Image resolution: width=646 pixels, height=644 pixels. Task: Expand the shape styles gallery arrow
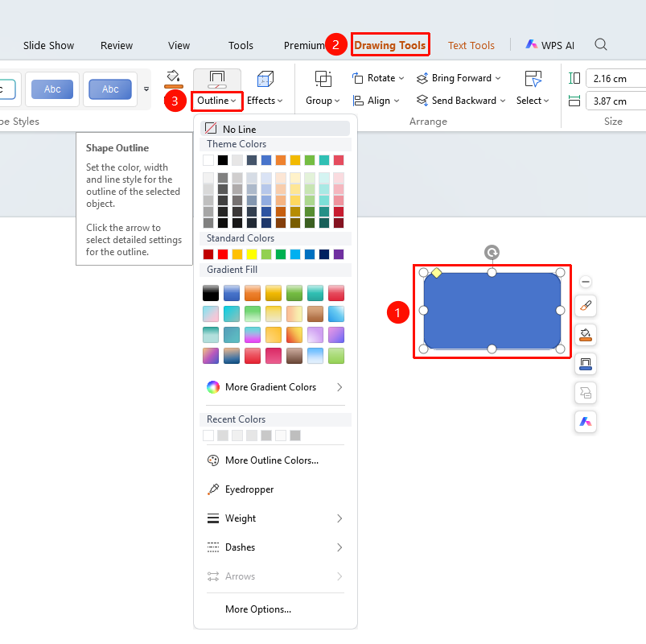[x=146, y=89]
